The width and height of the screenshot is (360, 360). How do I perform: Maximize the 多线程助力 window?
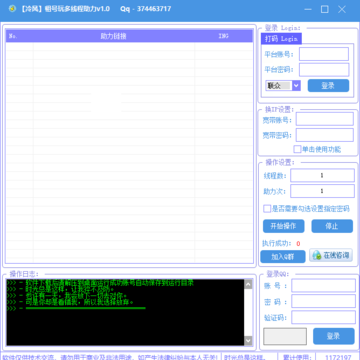click(324, 9)
